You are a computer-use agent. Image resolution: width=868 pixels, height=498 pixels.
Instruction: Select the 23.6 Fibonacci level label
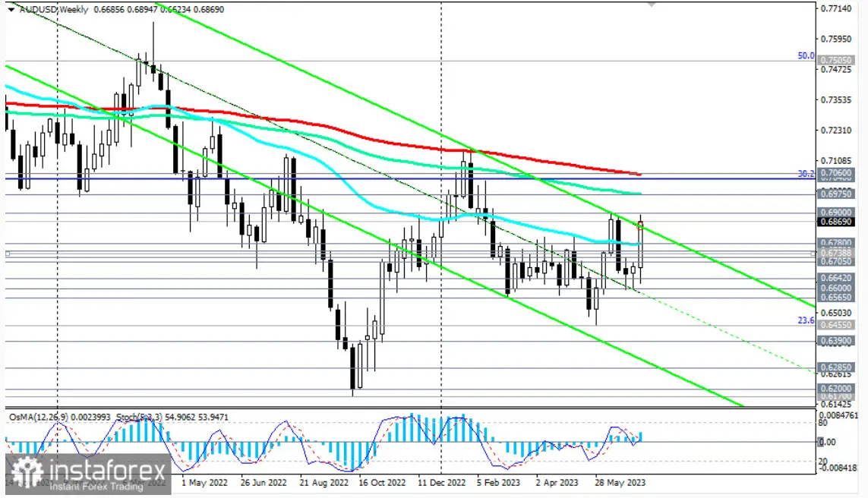[806, 321]
